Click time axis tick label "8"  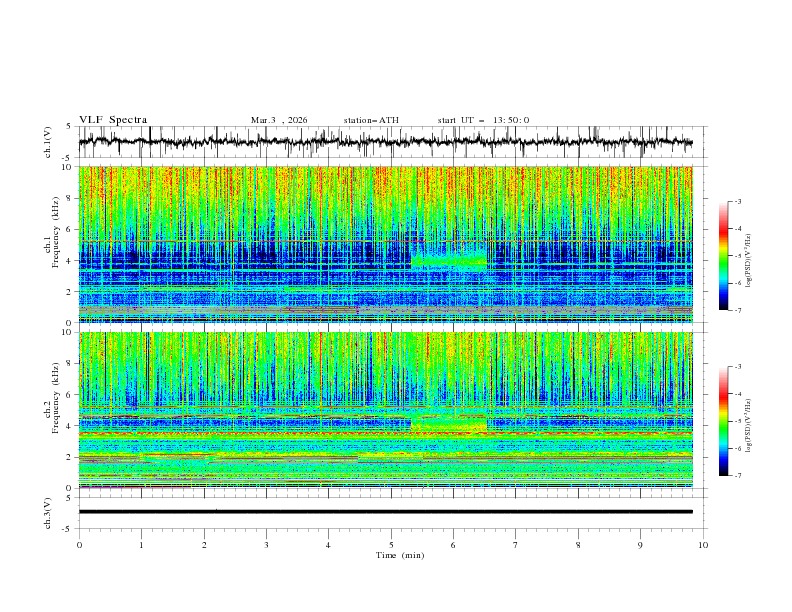578,545
